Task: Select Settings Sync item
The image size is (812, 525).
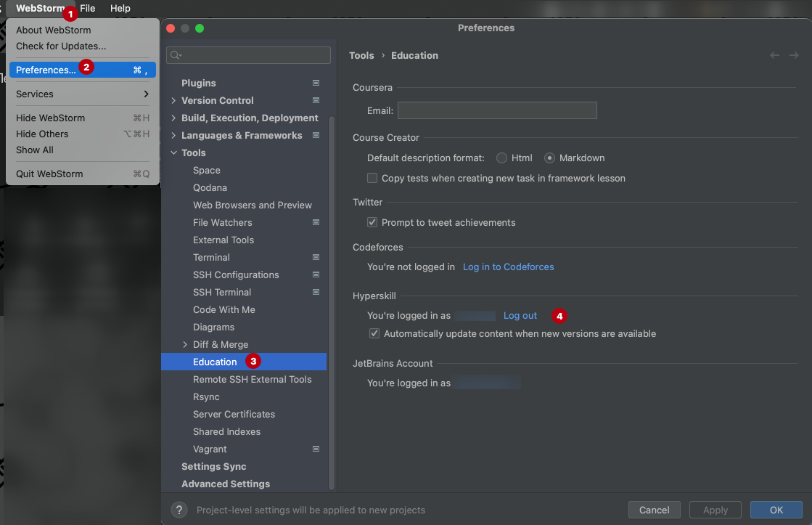Action: click(213, 466)
